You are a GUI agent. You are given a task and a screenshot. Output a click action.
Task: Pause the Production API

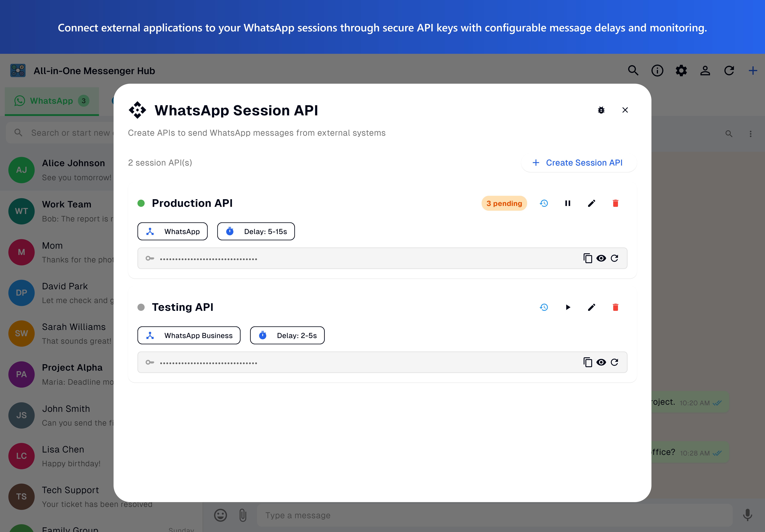(x=568, y=203)
